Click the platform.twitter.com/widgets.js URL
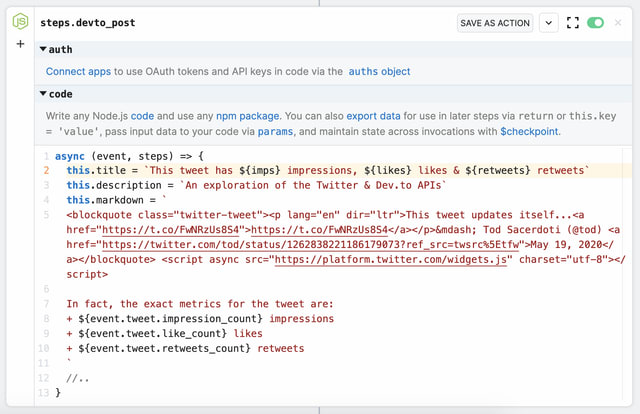Image resolution: width=640 pixels, height=414 pixels. pos(391,259)
